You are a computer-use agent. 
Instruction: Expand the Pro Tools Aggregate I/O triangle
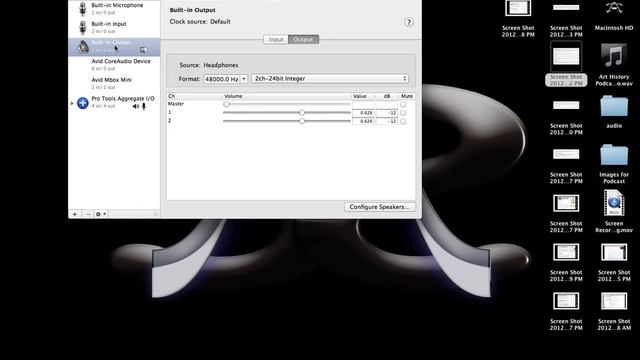(x=72, y=103)
